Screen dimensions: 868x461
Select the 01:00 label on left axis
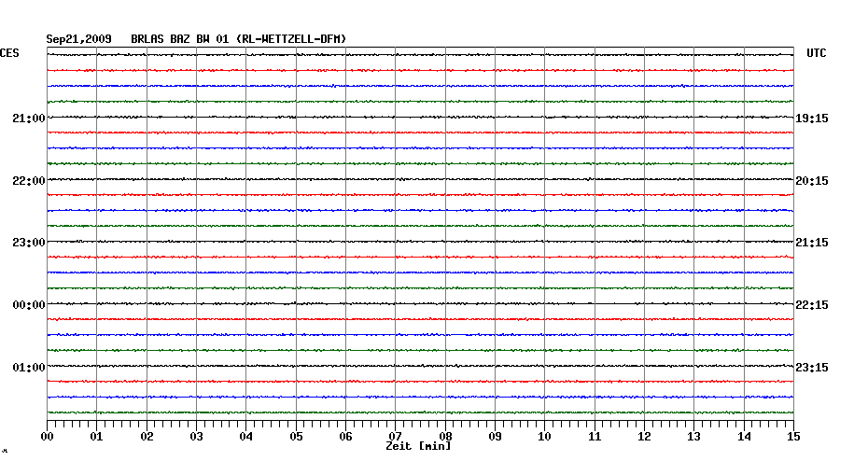click(x=28, y=367)
